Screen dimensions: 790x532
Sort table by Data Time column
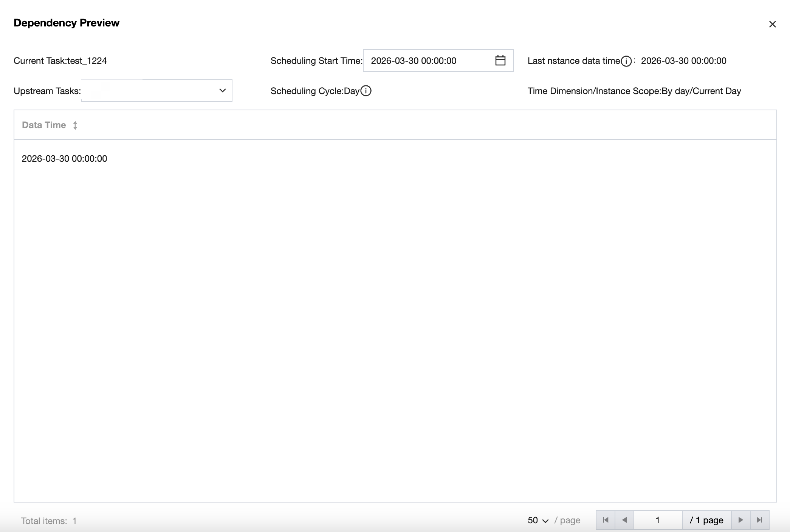click(75, 125)
